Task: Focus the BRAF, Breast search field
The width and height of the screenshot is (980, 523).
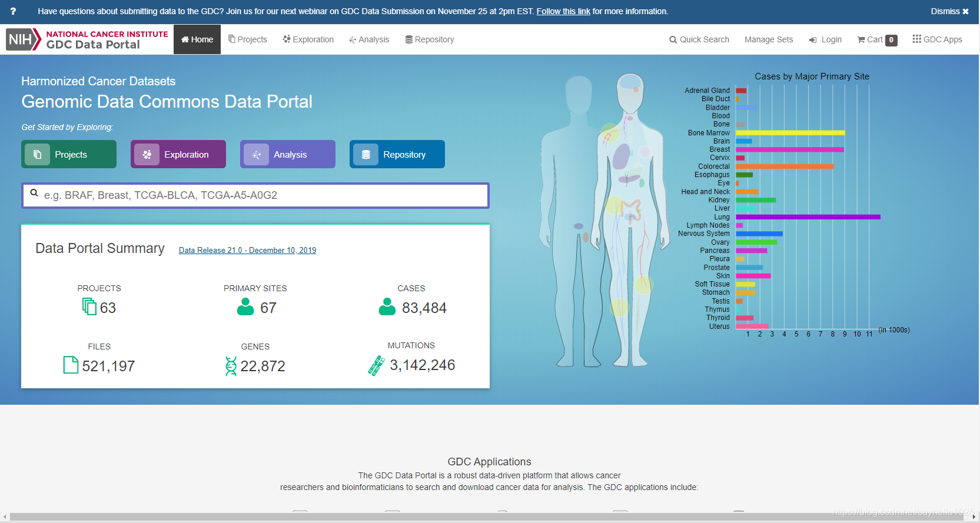Action: pos(255,195)
